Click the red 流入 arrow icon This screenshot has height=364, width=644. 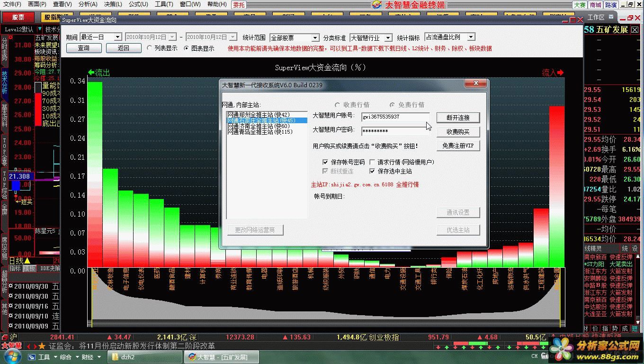click(x=561, y=73)
